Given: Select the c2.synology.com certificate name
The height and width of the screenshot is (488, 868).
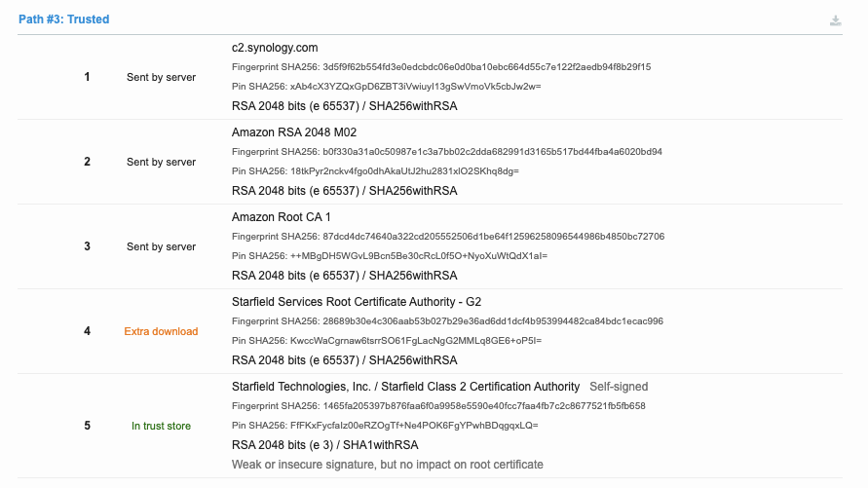Looking at the screenshot, I should click(x=275, y=48).
